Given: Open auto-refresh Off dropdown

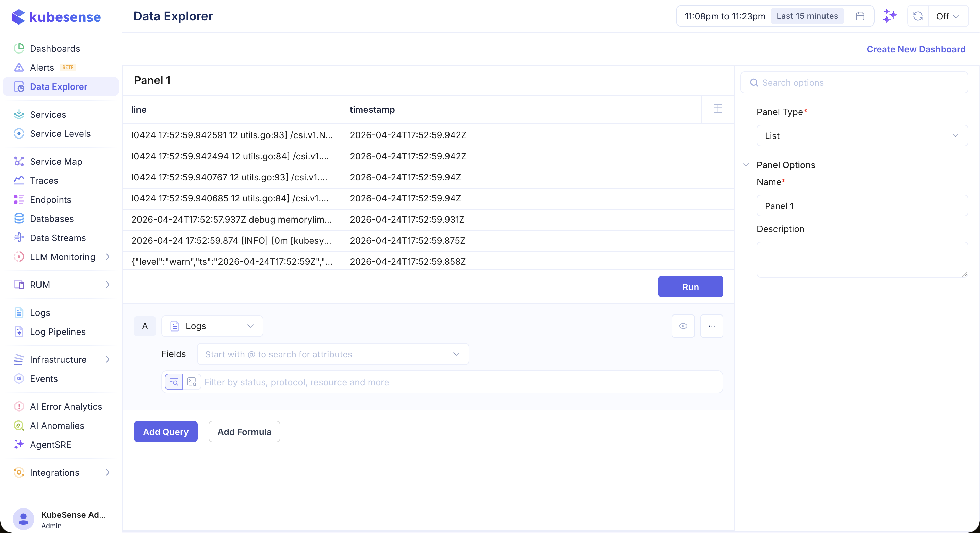Looking at the screenshot, I should click(x=948, y=16).
